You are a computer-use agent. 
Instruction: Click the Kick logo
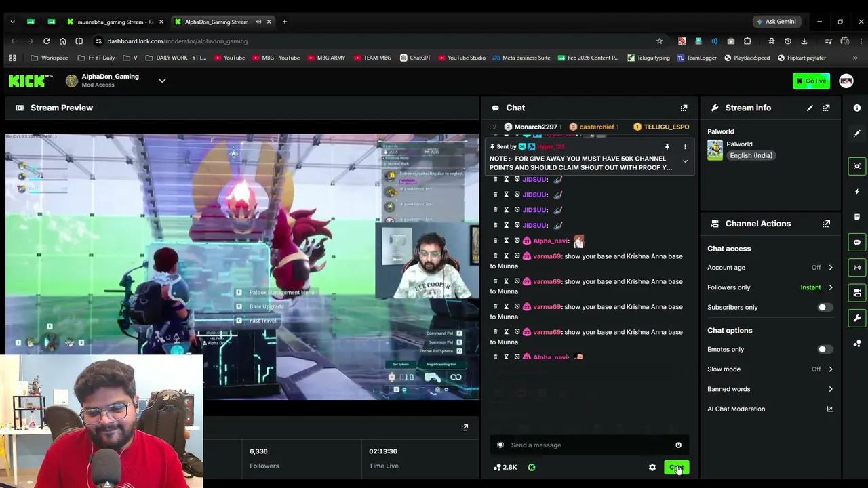click(27, 81)
